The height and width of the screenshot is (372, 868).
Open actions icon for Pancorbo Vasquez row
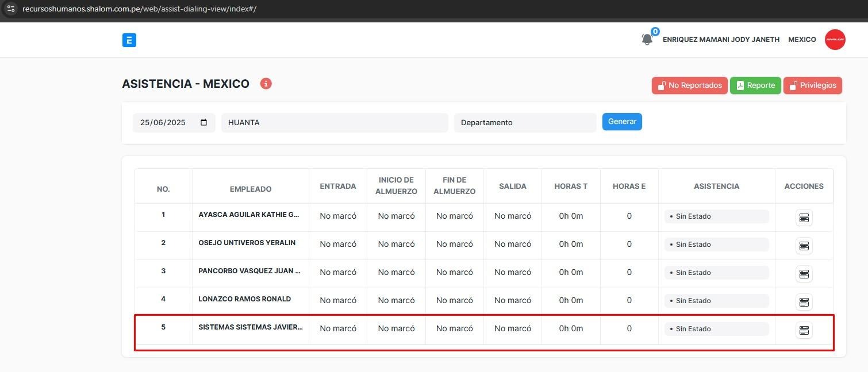[804, 274]
